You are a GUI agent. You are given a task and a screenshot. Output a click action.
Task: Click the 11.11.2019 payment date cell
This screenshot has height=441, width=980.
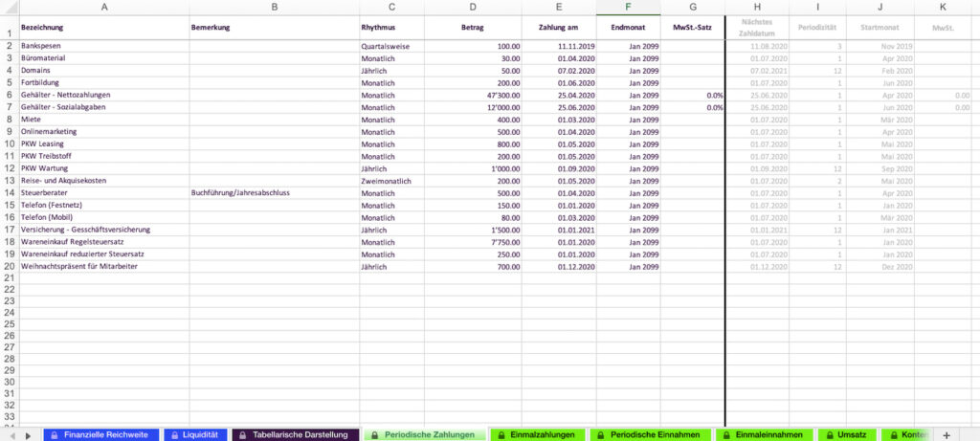tap(559, 46)
